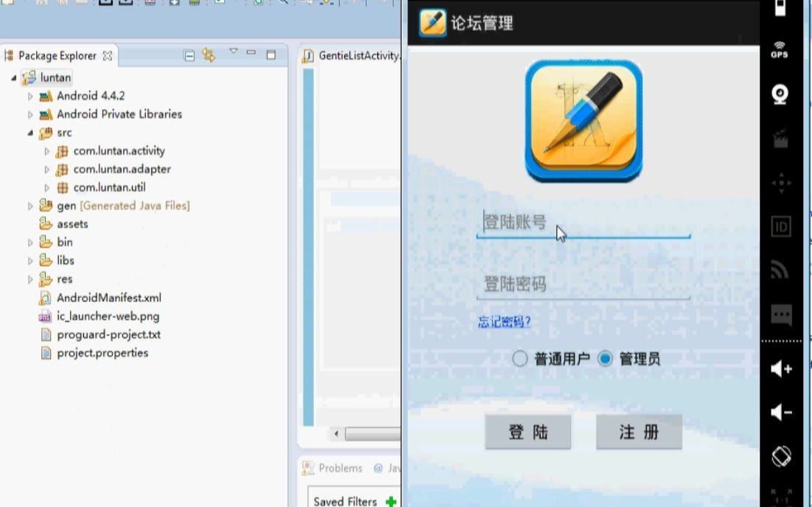Select the luntan project in Package Explorer
This screenshot has height=507, width=812.
coord(55,77)
